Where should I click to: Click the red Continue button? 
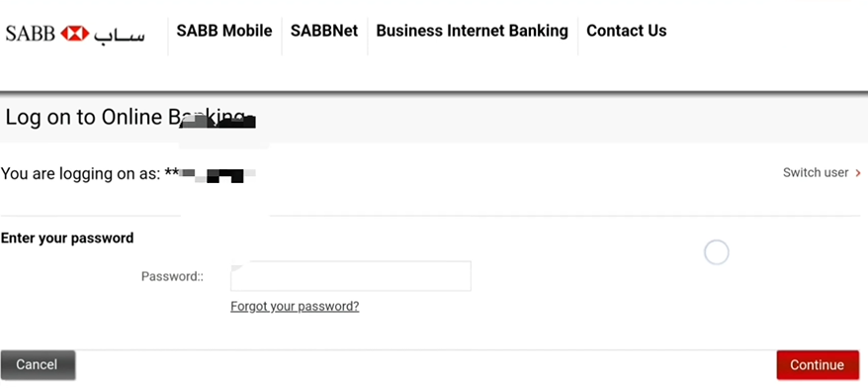click(818, 365)
